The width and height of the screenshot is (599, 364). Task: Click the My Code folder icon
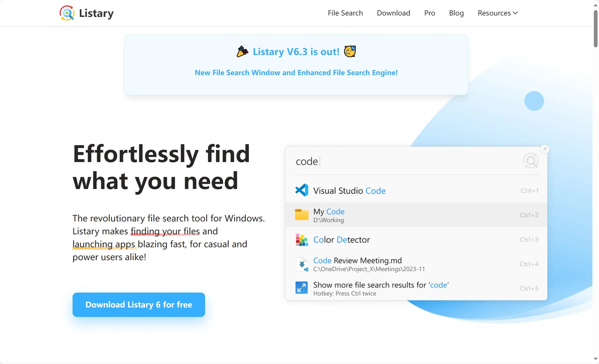coord(302,215)
